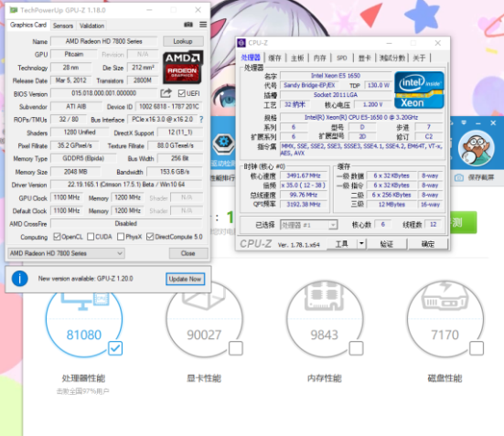Select the CPU-Z 关于 tab

[419, 58]
